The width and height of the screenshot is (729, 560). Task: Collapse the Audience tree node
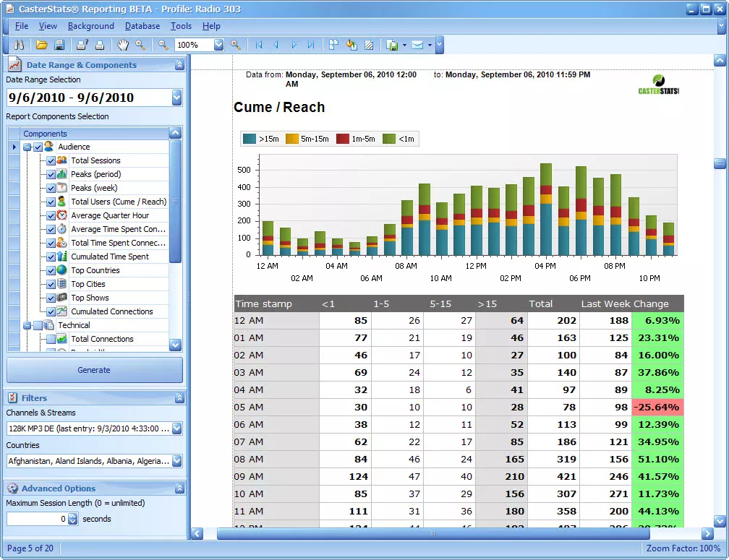tap(27, 147)
